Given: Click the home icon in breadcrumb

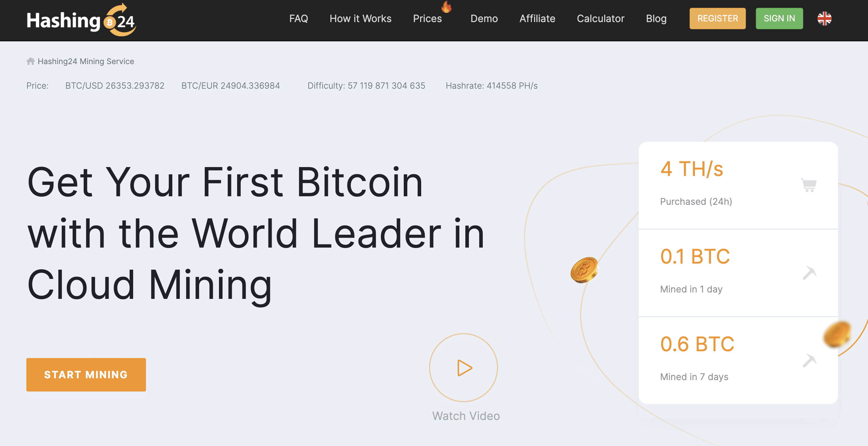Looking at the screenshot, I should click(30, 61).
